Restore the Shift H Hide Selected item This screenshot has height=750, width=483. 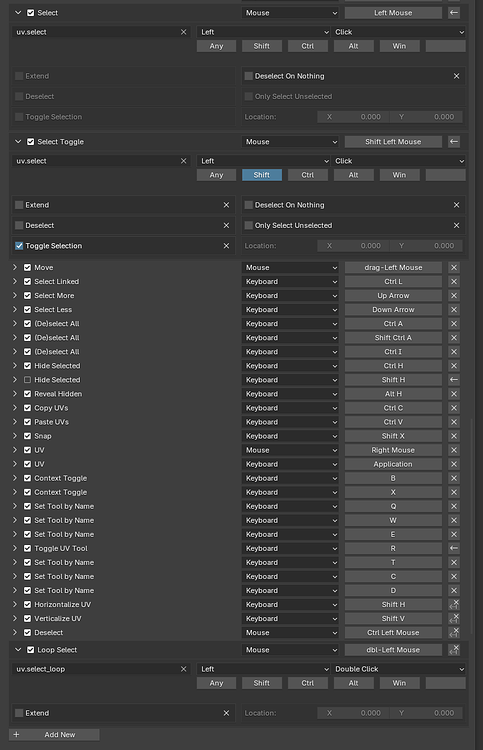[x=454, y=380]
